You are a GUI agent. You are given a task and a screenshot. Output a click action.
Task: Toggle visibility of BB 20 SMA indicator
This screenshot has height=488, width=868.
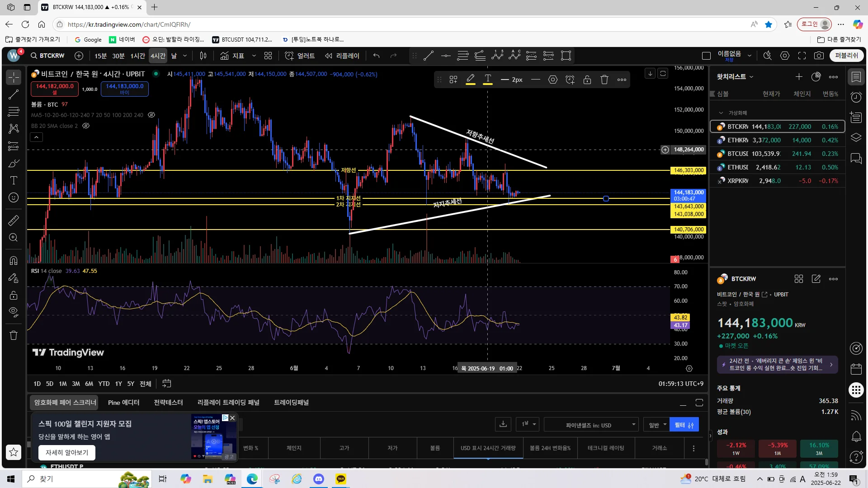coord(86,126)
